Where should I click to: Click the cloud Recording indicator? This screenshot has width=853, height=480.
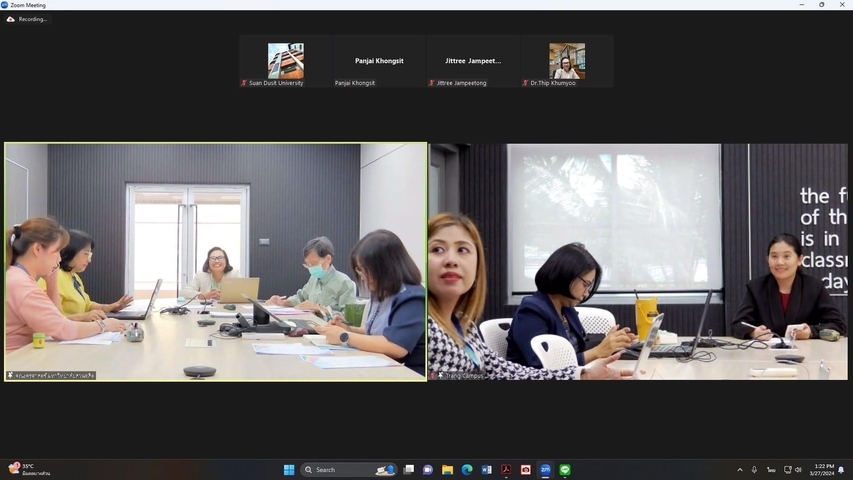pyautogui.click(x=27, y=19)
